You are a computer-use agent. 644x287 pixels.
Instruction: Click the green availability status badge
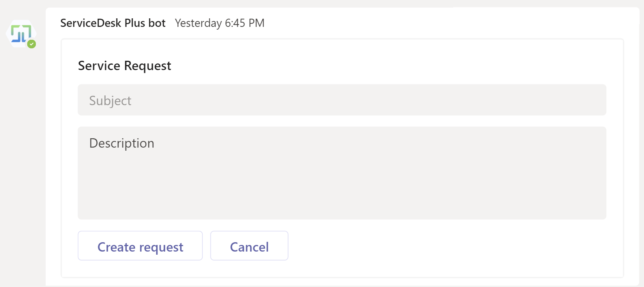(32, 44)
